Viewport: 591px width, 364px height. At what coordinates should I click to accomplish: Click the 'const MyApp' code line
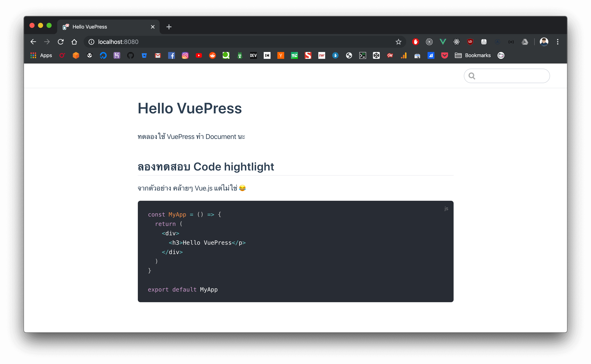click(184, 214)
